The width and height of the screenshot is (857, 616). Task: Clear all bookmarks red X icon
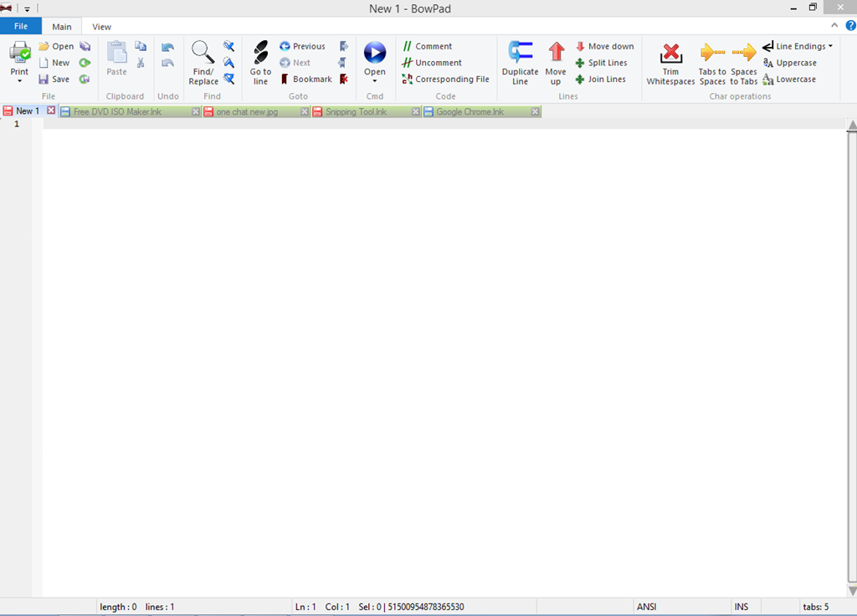343,80
